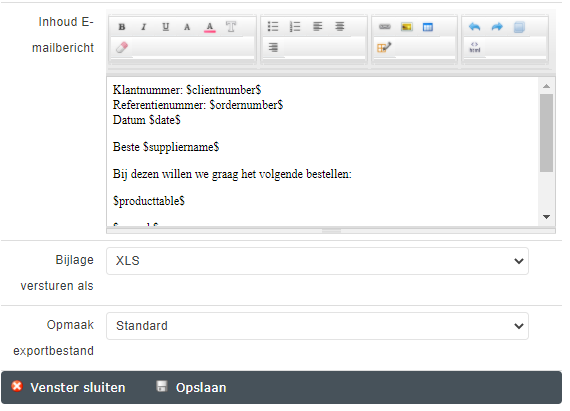The image size is (570, 411).
Task: Clear formatting with the eraser
Action: tap(122, 48)
